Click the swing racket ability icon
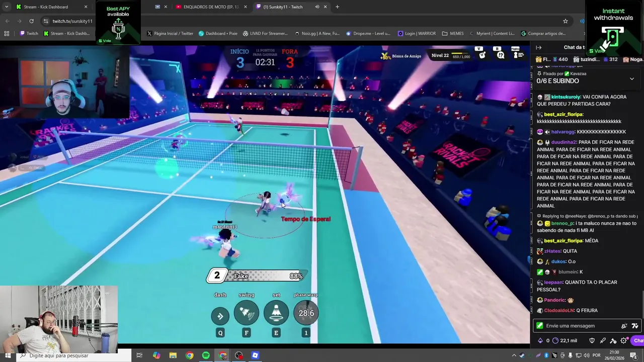This screenshot has height=362, width=644. pos(247,313)
